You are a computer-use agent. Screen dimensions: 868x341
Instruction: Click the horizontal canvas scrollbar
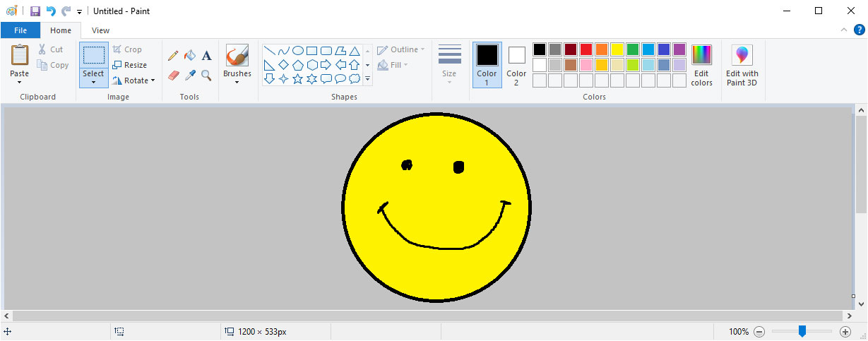pos(428,316)
